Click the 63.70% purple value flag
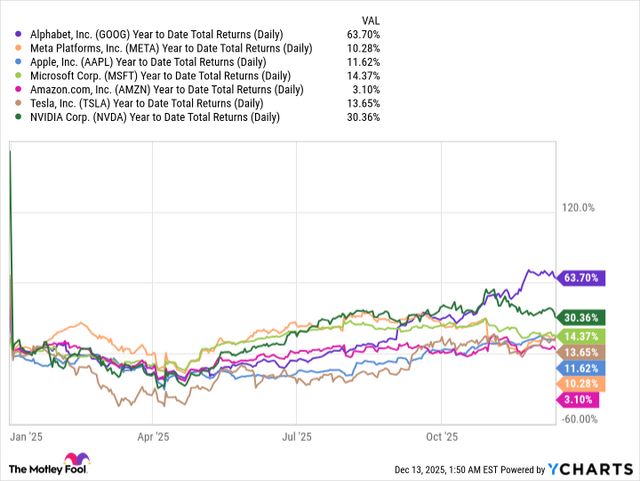Image resolution: width=640 pixels, height=481 pixels. (x=581, y=277)
